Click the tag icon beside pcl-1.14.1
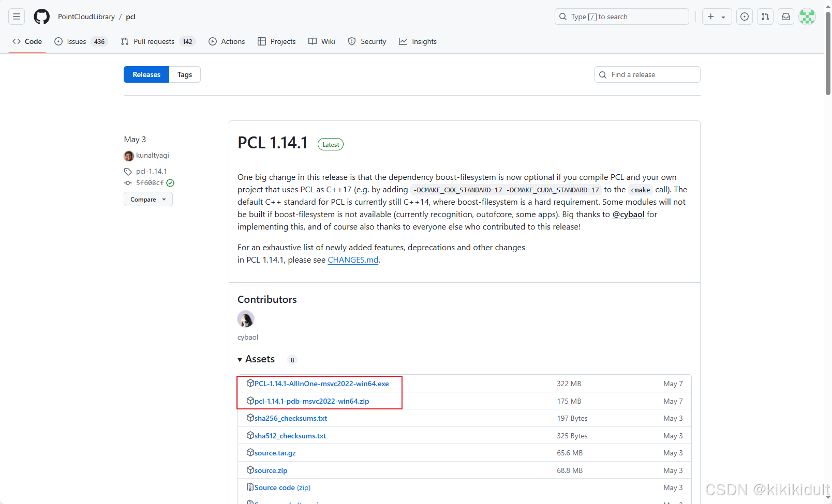 click(x=128, y=172)
